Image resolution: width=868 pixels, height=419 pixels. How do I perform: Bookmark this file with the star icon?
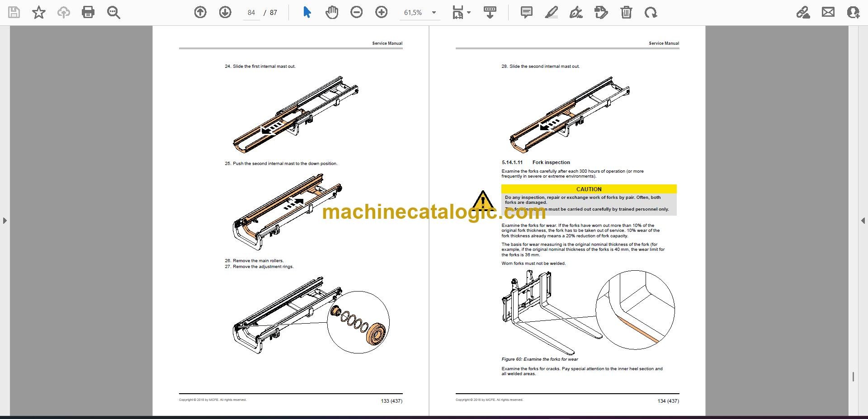(x=39, y=12)
